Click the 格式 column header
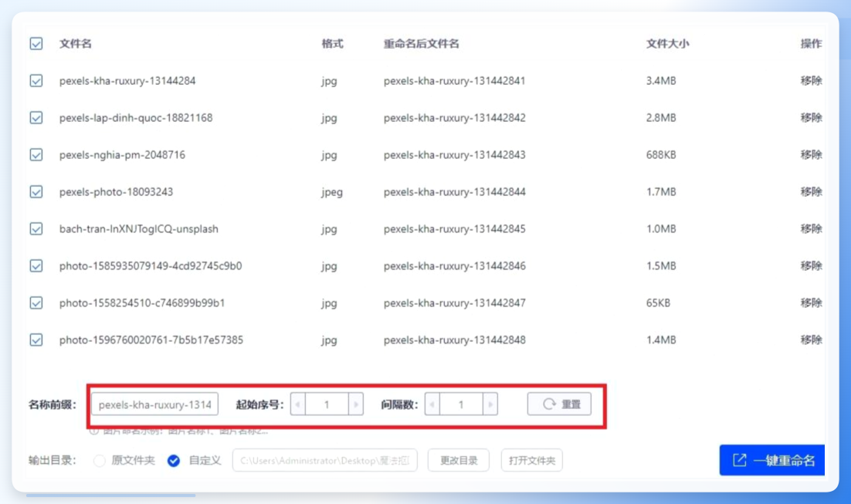This screenshot has height=504, width=851. click(332, 43)
